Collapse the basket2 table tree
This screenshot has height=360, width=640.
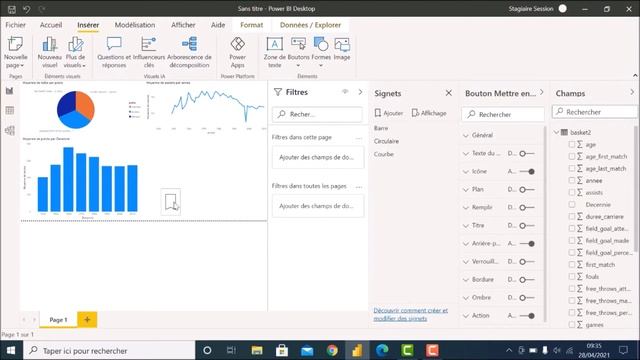(x=556, y=132)
